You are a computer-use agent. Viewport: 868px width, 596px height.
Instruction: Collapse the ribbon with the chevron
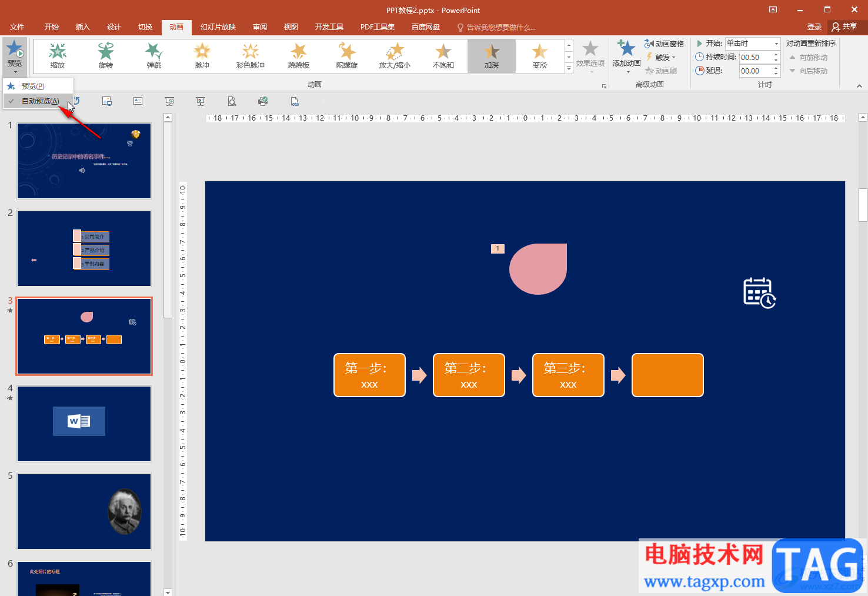click(x=859, y=86)
